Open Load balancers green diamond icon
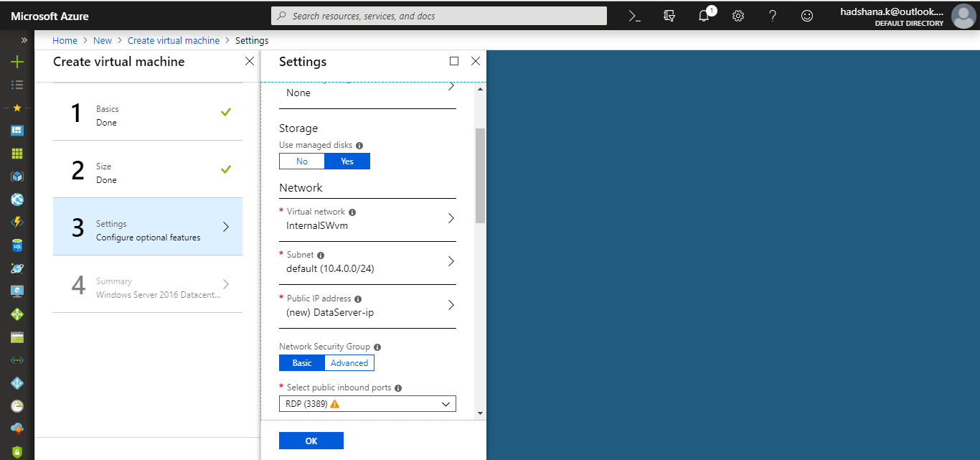The width and height of the screenshot is (980, 460). [x=17, y=314]
